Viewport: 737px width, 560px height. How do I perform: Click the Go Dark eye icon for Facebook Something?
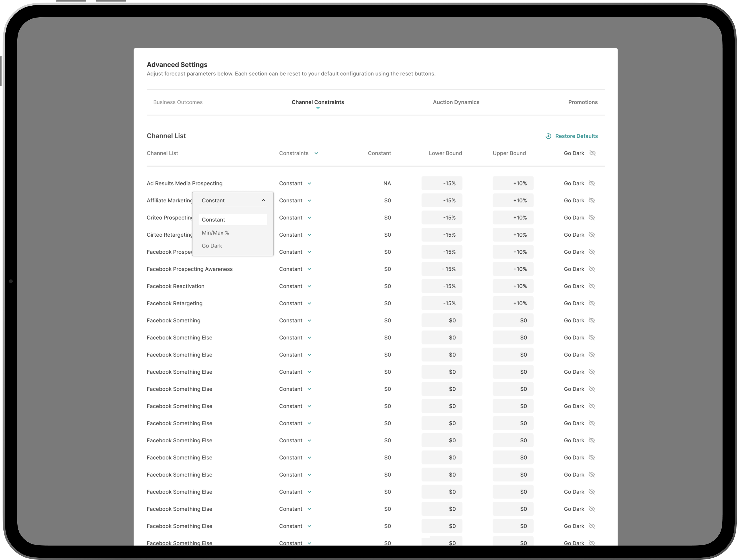592,320
